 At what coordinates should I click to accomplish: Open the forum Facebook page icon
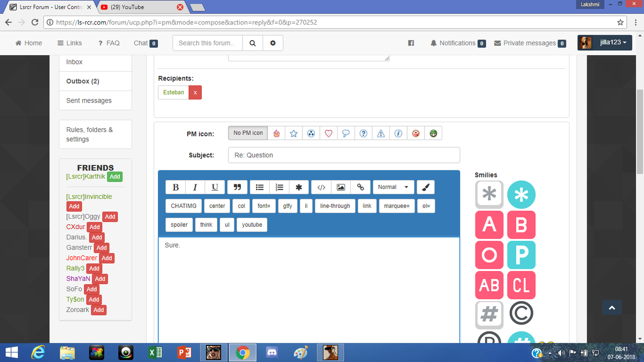pyautogui.click(x=411, y=43)
